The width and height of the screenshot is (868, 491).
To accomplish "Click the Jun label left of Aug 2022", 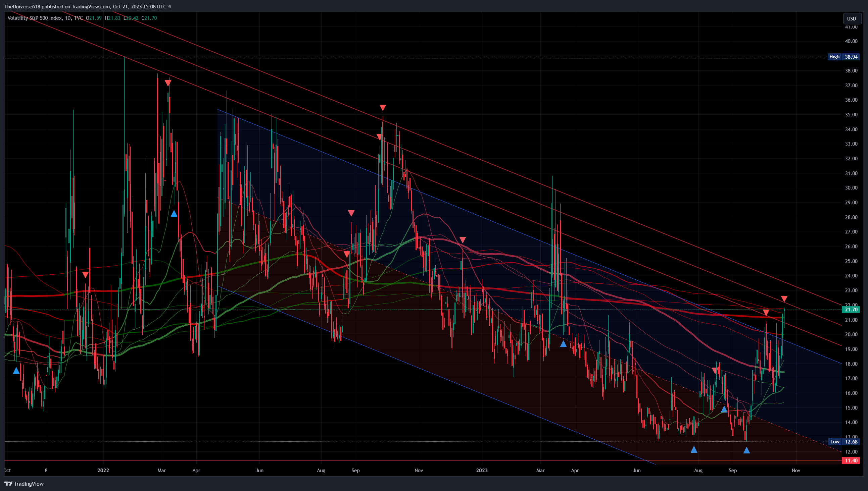I will coord(259,471).
